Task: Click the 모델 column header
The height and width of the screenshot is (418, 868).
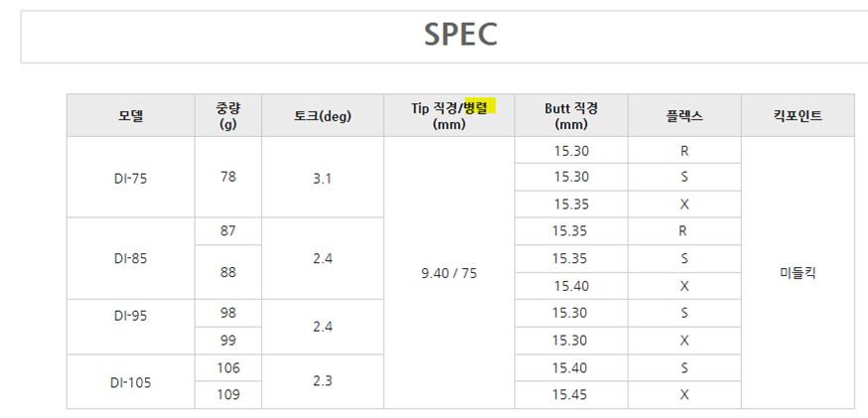Action: 130,115
